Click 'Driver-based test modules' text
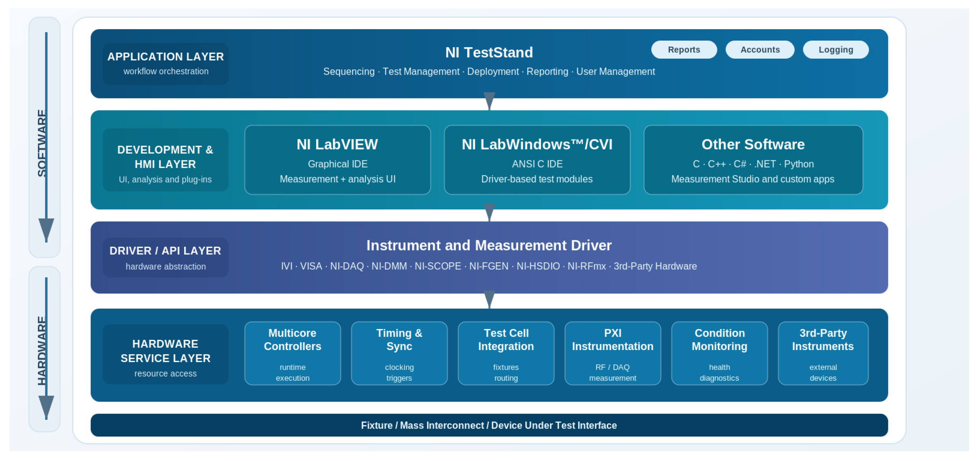This screenshot has width=980, height=461. [x=537, y=179]
